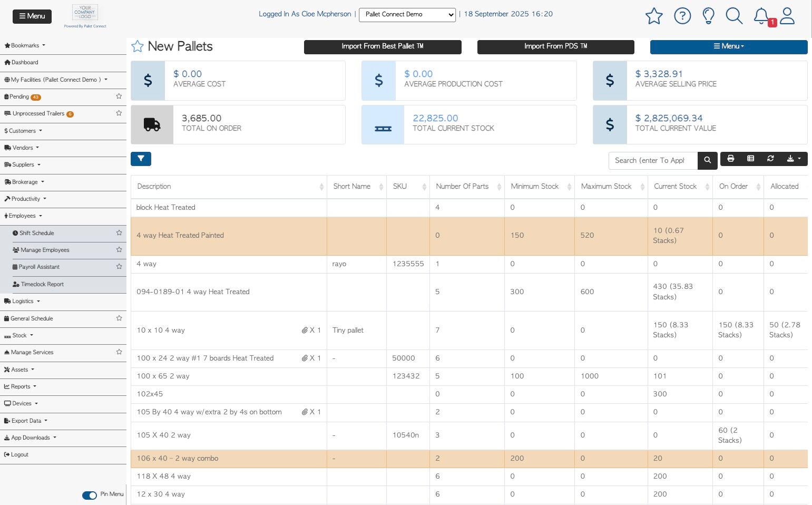This screenshot has width=812, height=505.
Task: Open the Average Selling Price card
Action: (700, 80)
